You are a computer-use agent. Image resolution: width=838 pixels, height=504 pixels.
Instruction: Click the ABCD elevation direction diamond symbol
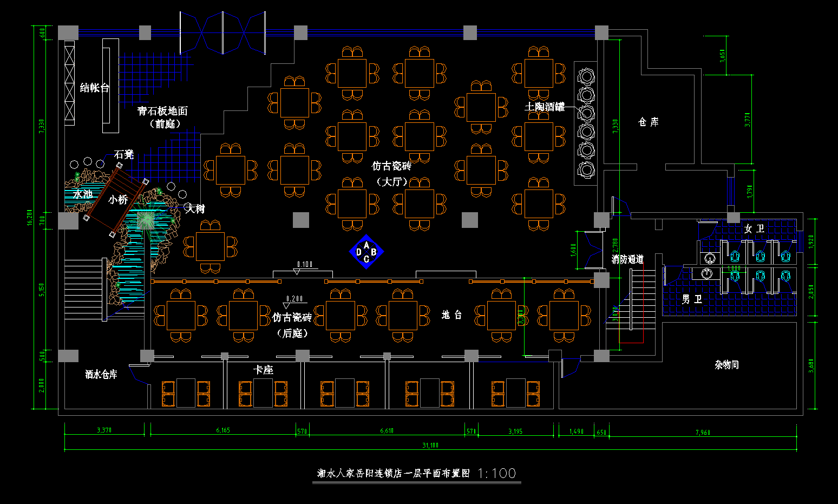pyautogui.click(x=366, y=252)
